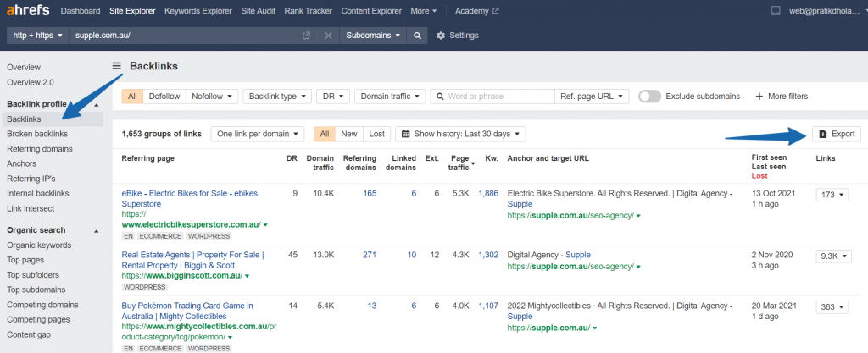Expand the More menu

coord(424,10)
